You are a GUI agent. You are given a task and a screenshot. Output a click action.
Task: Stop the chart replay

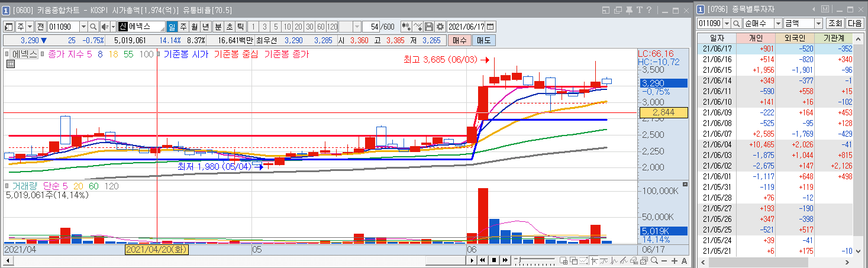point(493,260)
